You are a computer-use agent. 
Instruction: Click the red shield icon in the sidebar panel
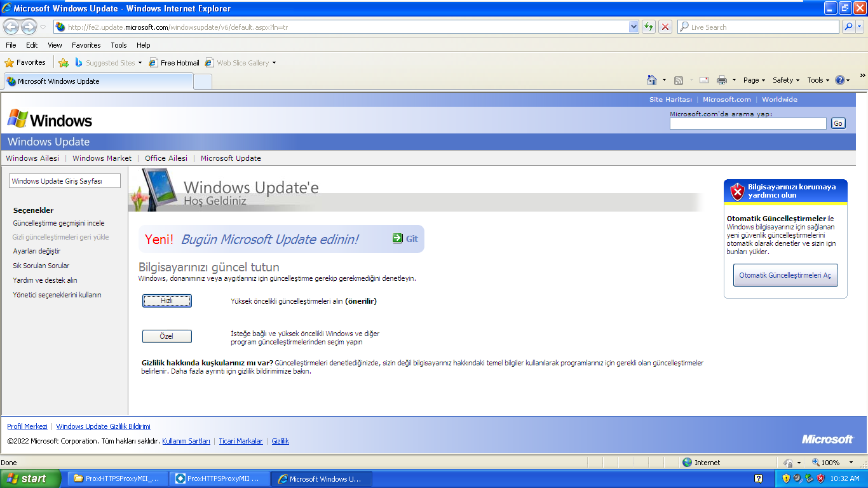click(x=737, y=191)
